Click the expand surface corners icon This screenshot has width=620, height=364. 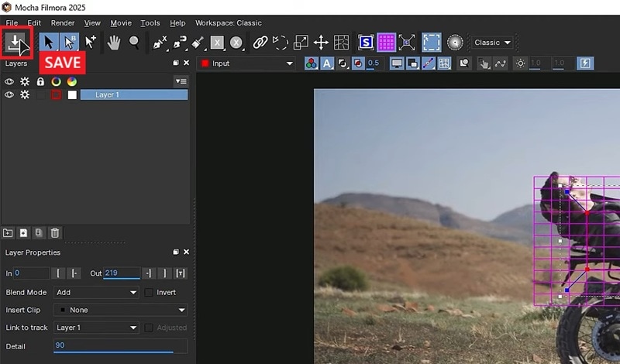coord(406,43)
